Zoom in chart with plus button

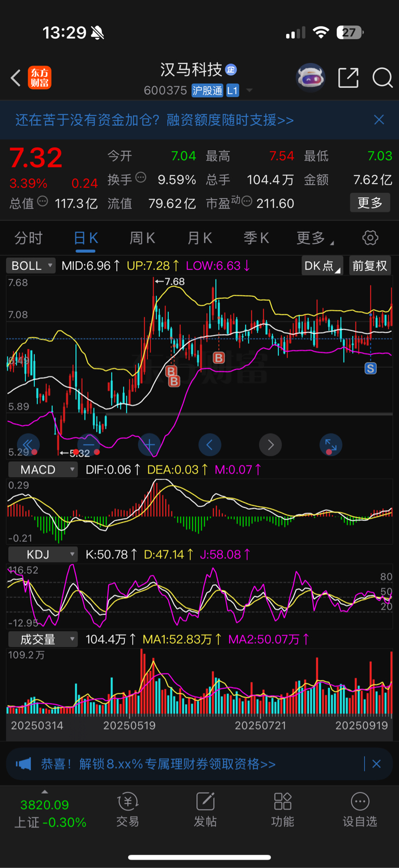click(149, 445)
